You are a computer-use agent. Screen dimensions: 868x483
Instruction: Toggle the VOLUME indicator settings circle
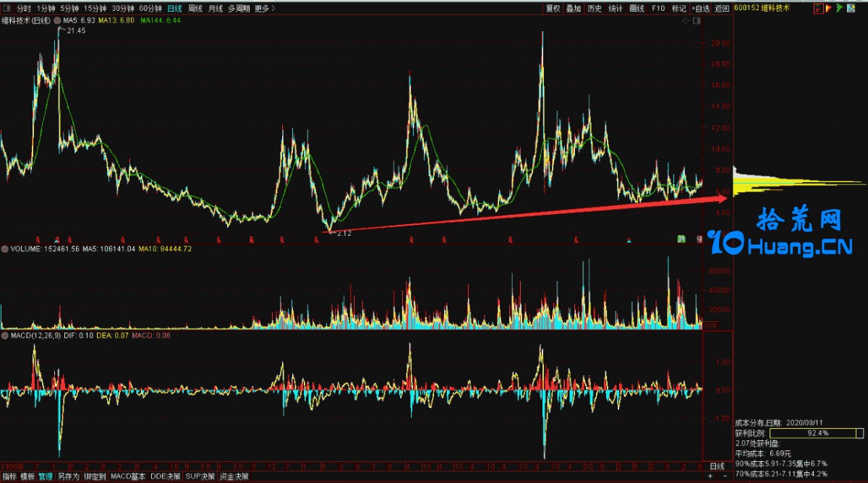[x=4, y=249]
